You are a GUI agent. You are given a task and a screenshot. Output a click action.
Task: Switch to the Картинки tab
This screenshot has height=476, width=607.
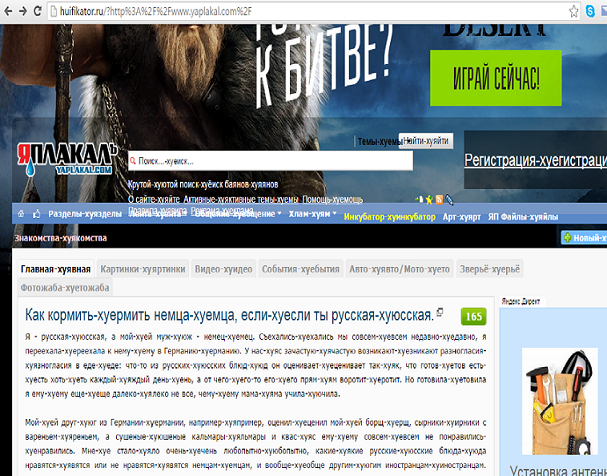tap(143, 269)
